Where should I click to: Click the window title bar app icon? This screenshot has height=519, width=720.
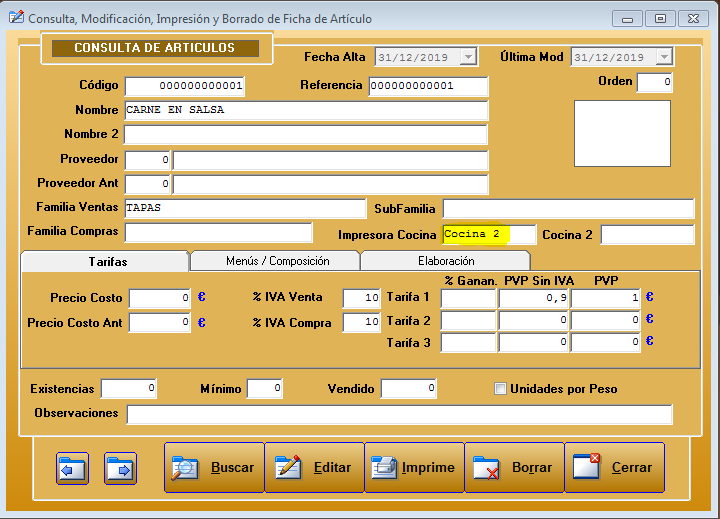(17, 17)
